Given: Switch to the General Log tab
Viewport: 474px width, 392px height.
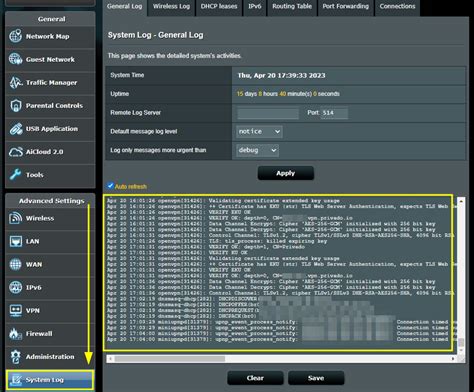Looking at the screenshot, I should click(125, 7).
